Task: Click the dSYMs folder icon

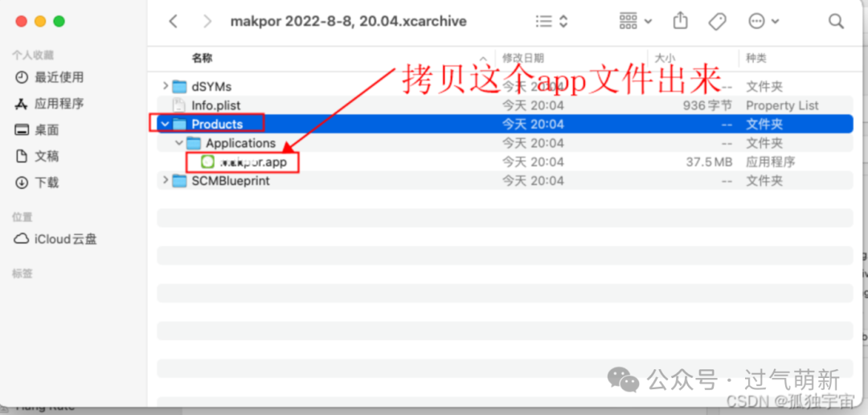Action: [x=179, y=86]
